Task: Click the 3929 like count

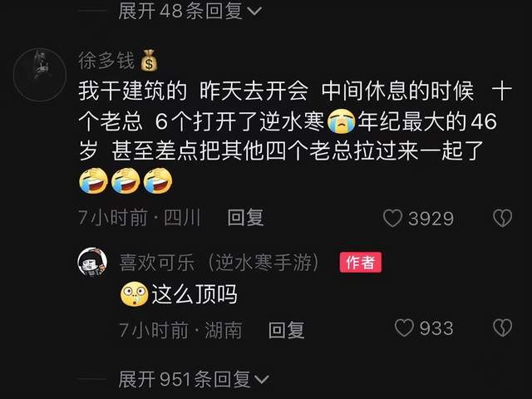Action: tap(431, 219)
